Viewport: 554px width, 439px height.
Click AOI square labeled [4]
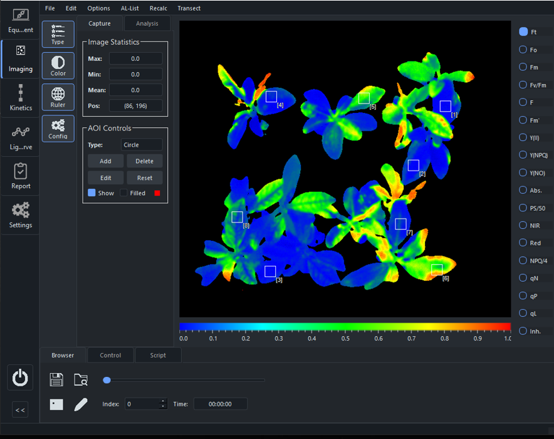(271, 96)
